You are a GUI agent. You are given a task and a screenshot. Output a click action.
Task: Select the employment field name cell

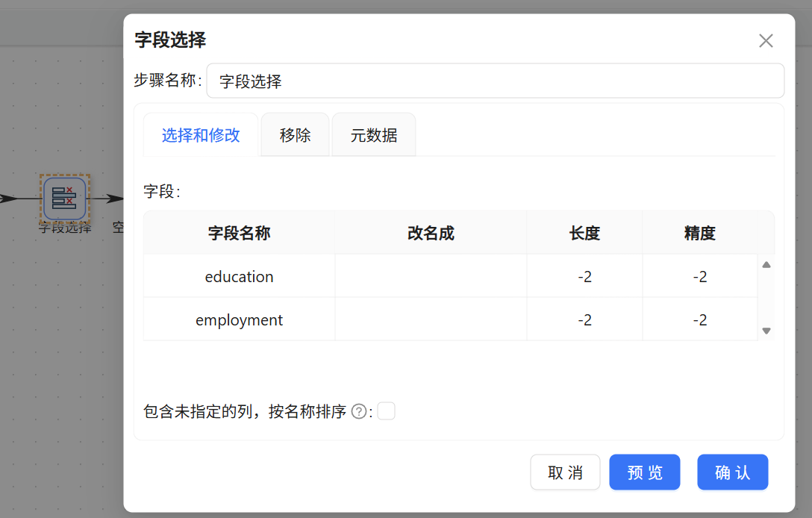pos(240,319)
